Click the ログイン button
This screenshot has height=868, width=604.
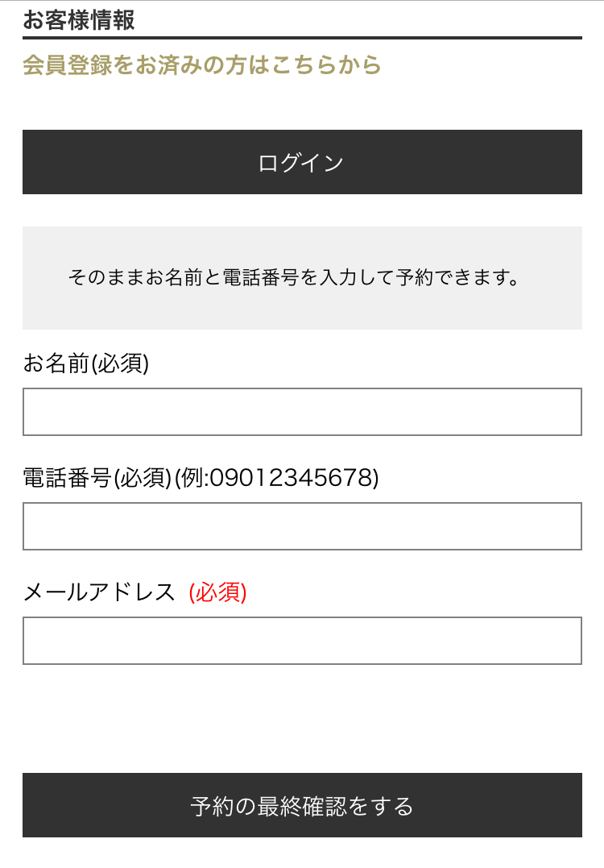(302, 162)
